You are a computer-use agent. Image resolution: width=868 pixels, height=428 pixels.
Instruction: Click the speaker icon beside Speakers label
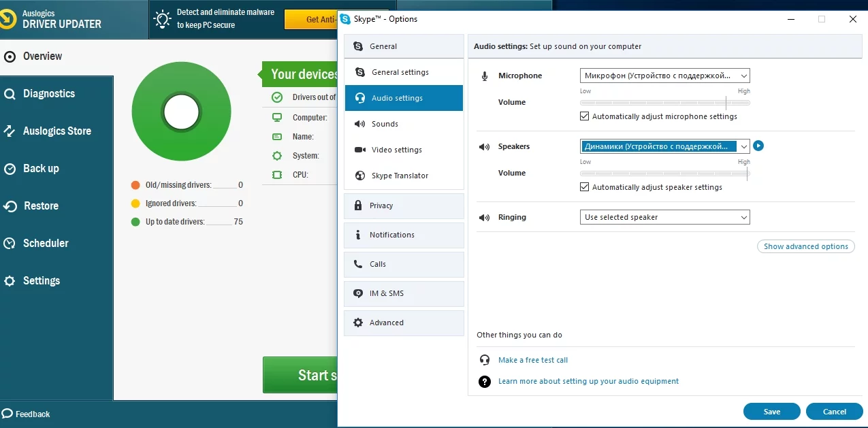(485, 146)
